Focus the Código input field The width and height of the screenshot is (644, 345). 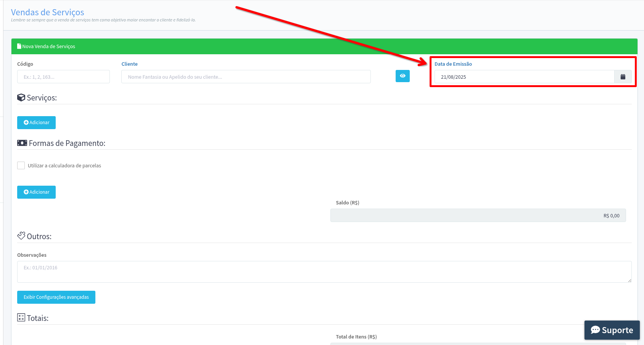(x=63, y=77)
